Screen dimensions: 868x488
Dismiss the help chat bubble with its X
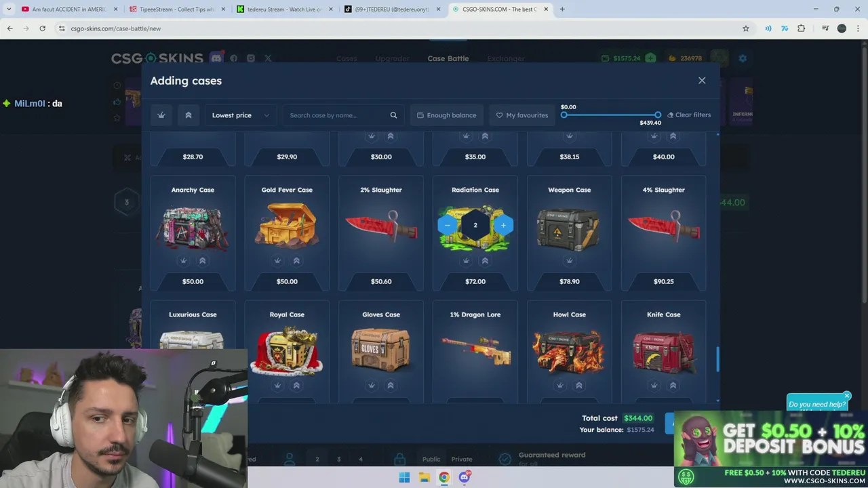(x=847, y=395)
